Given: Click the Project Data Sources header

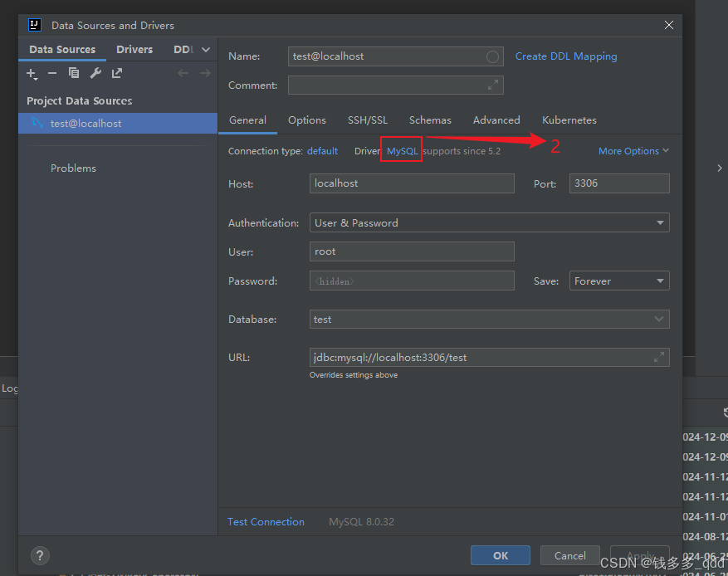Looking at the screenshot, I should click(80, 100).
